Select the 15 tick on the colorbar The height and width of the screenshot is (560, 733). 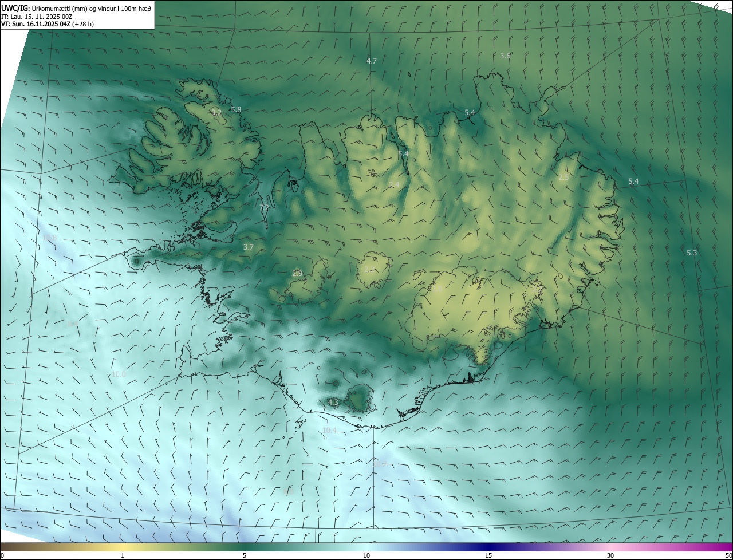488,555
